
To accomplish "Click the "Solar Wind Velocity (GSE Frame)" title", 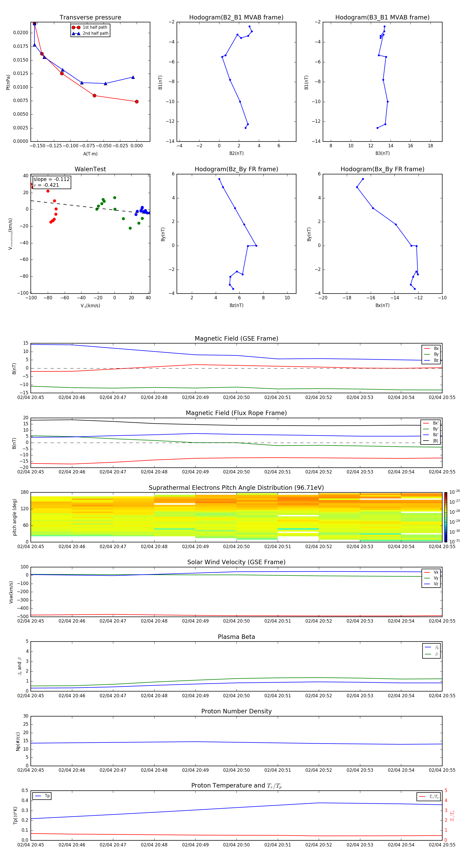I will pos(236,562).
